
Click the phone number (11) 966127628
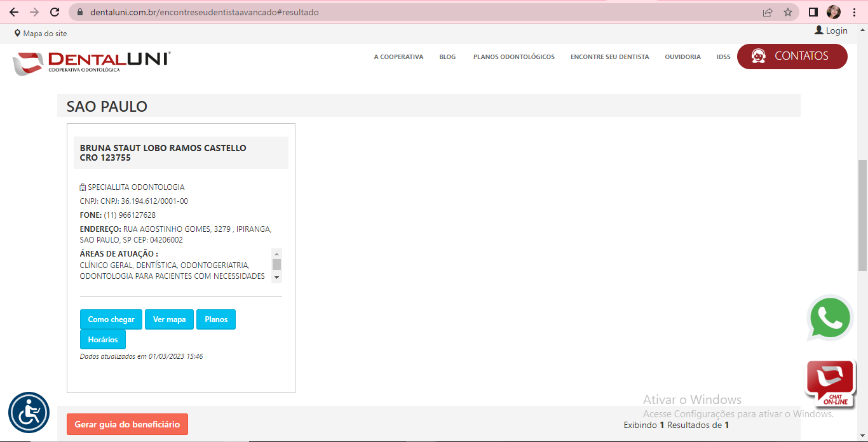click(130, 215)
